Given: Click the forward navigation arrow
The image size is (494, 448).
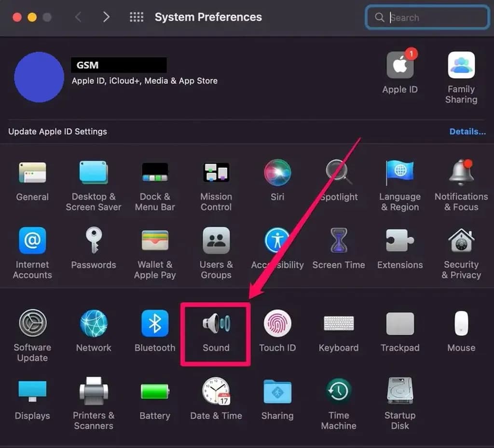Looking at the screenshot, I should (x=106, y=17).
